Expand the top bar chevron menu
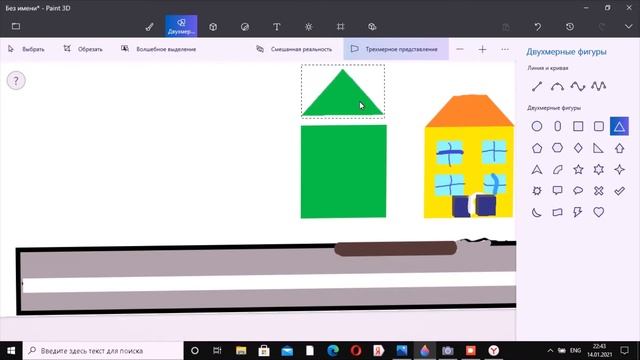 [x=629, y=27]
